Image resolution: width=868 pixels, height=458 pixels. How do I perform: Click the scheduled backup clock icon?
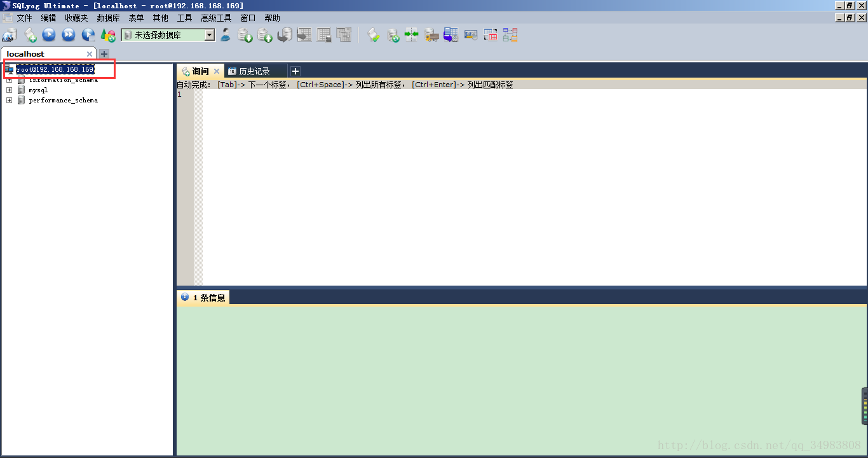(451, 35)
